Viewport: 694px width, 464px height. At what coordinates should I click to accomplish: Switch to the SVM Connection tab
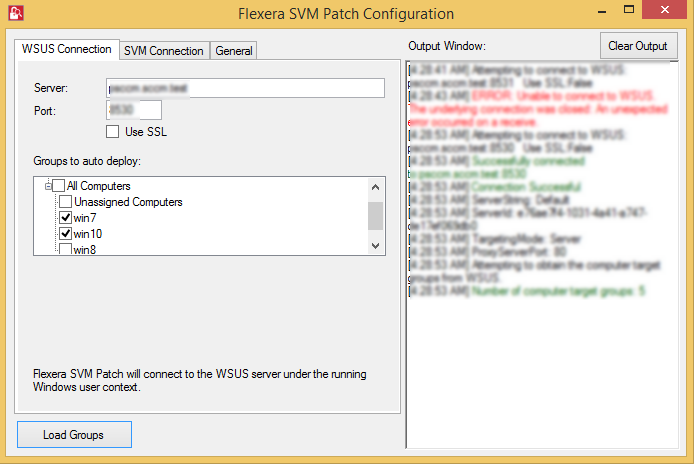pos(163,51)
